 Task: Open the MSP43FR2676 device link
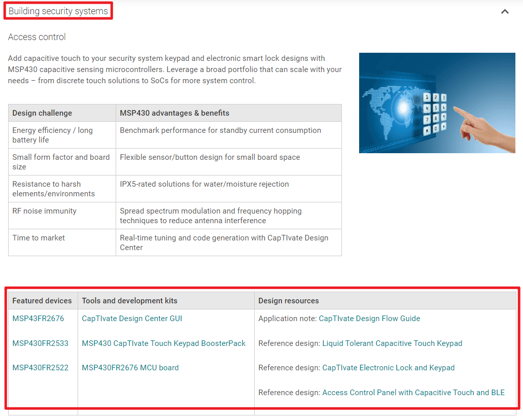pos(38,319)
